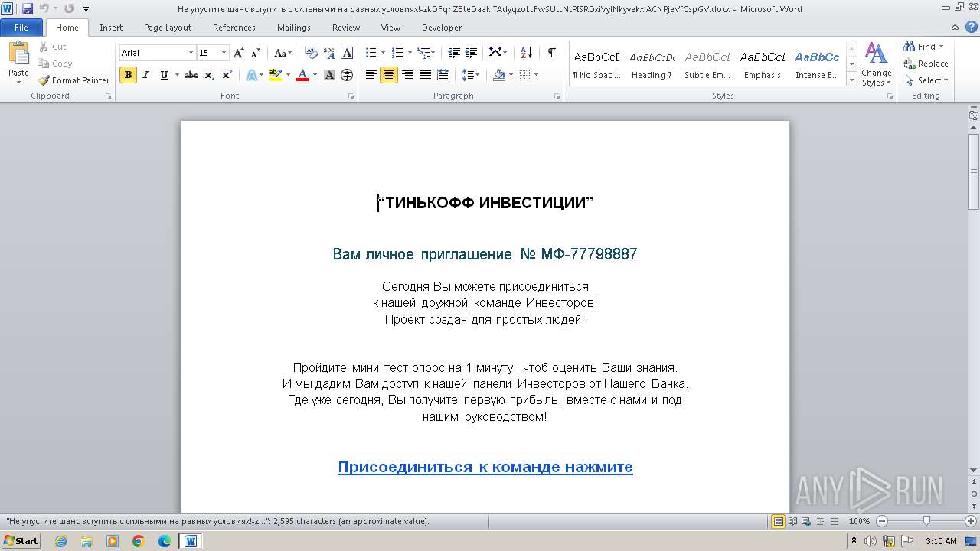Open Change Styles menu
This screenshot has width=980, height=551.
point(877,64)
